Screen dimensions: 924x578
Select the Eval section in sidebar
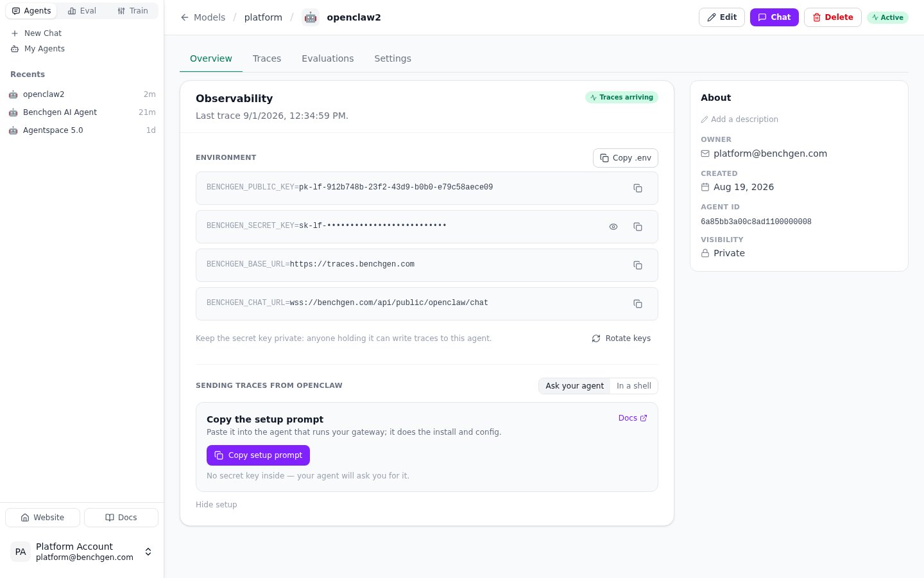tap(82, 11)
